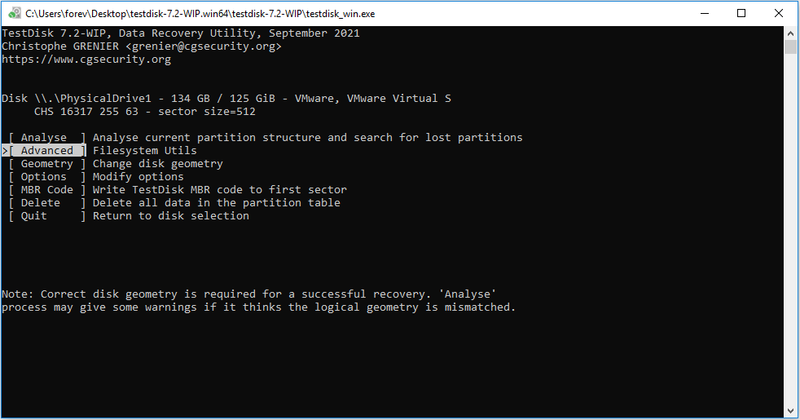
Task: Open the Options menu entry
Action: point(47,177)
